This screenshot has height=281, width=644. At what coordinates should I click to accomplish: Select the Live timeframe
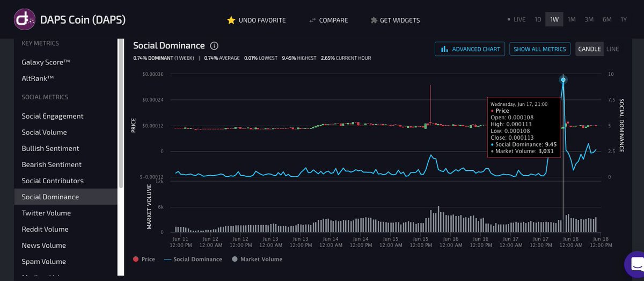[516, 20]
